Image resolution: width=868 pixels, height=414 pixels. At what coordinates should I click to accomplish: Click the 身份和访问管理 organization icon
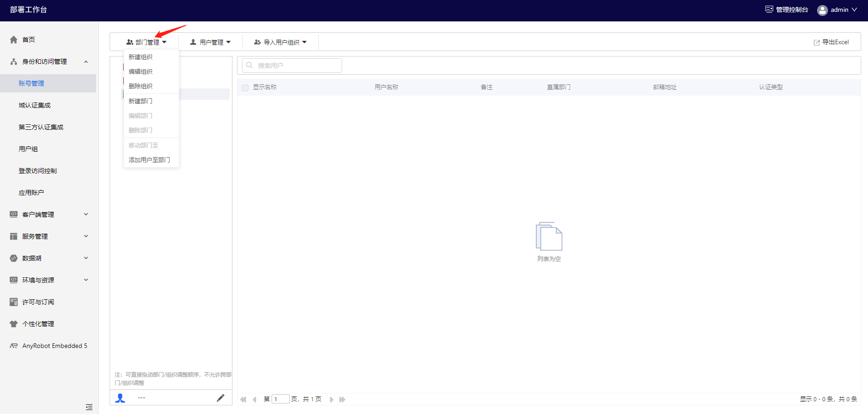click(x=14, y=61)
